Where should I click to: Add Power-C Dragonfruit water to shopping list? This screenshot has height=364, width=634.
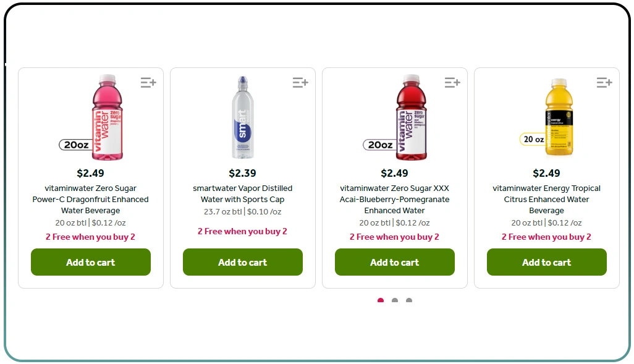point(148,82)
